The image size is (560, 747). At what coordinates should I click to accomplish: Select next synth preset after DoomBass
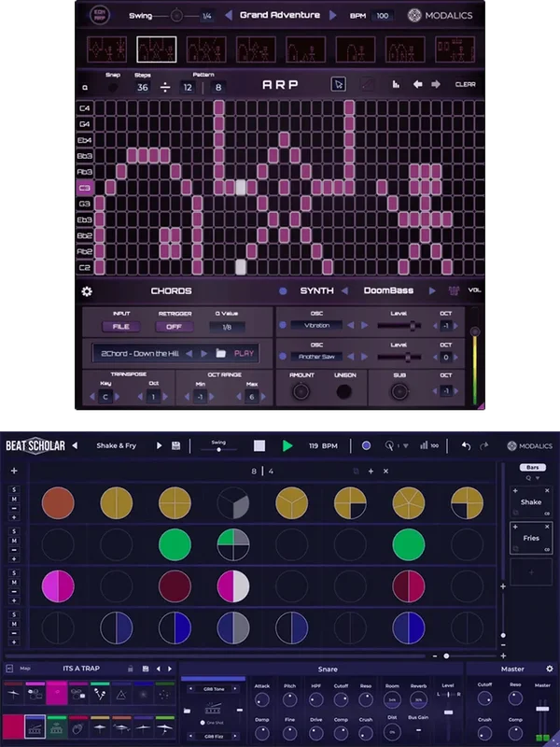pos(432,290)
